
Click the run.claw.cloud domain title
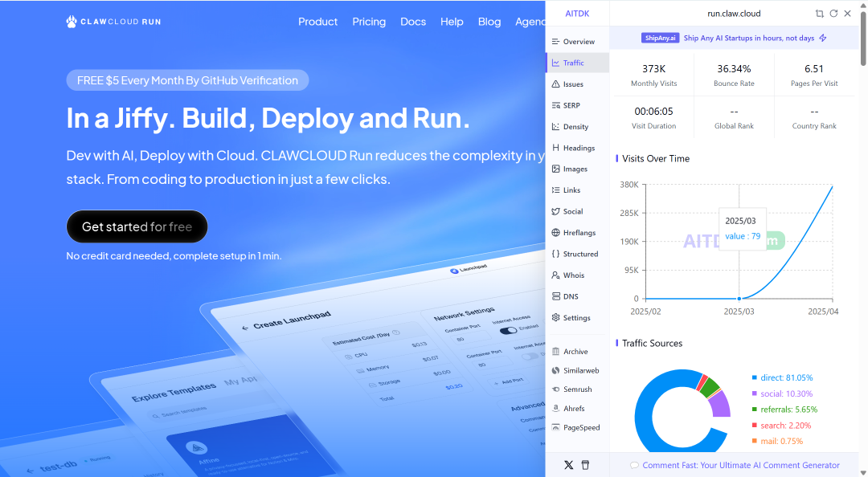tap(734, 14)
